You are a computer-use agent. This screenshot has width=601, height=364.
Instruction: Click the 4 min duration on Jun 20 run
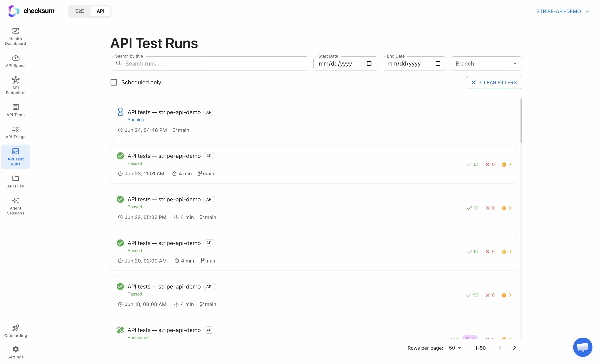pyautogui.click(x=184, y=261)
